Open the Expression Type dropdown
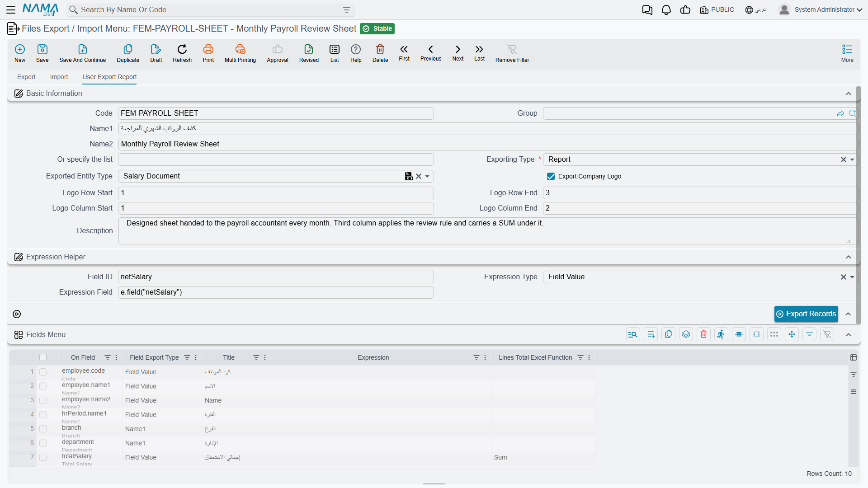 pyautogui.click(x=852, y=277)
